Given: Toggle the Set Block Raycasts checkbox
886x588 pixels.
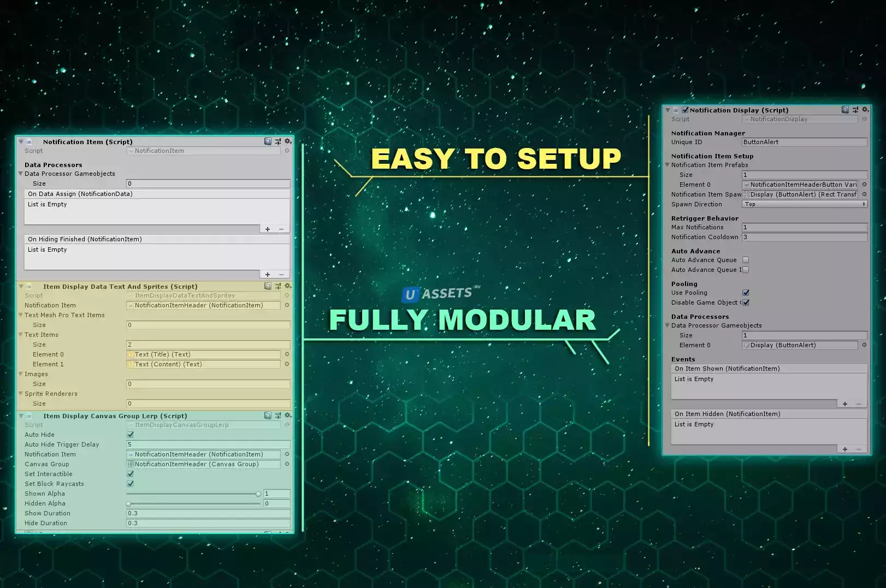Looking at the screenshot, I should point(131,484).
